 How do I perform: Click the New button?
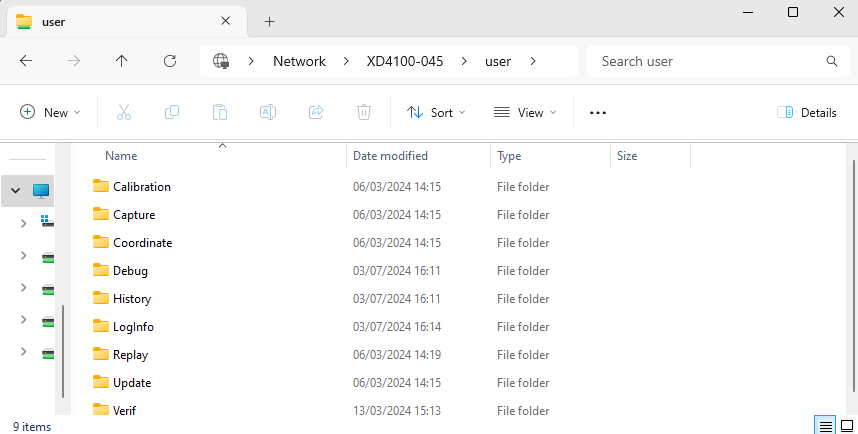(50, 113)
